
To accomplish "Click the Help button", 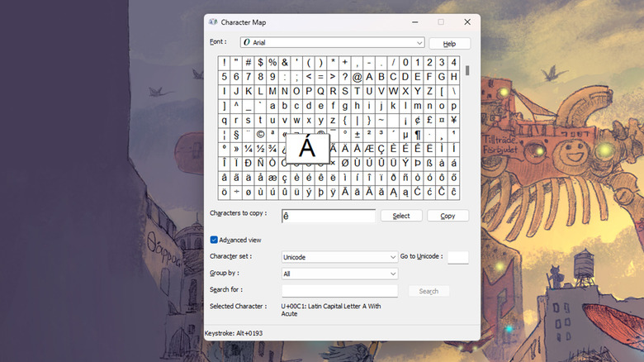I will tap(449, 44).
